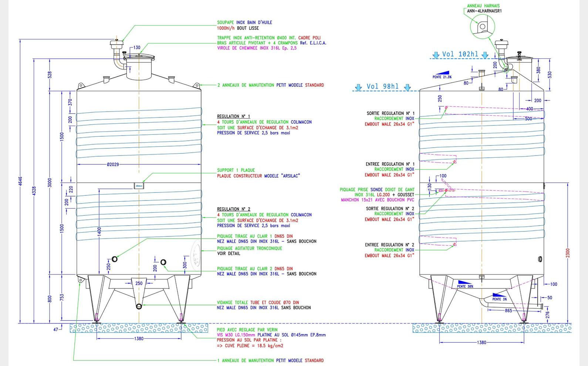Select the Ø2029 diameter dimension text
The image size is (588, 366).
coord(113,164)
